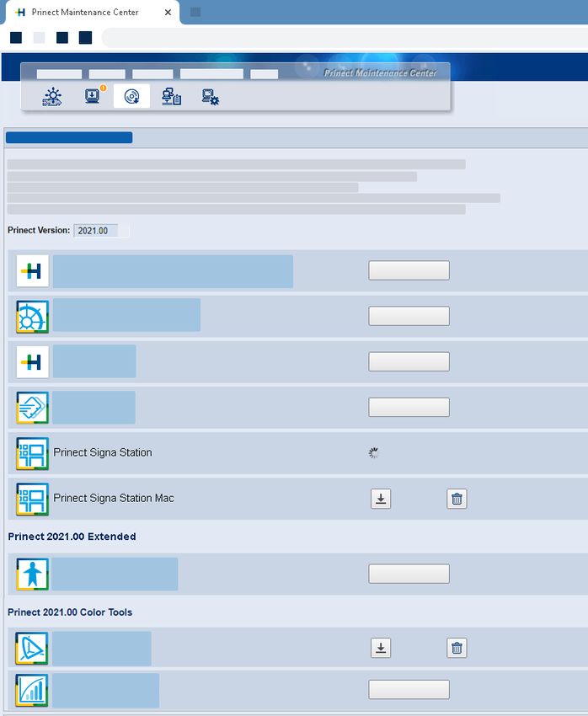
Task: Click the H logo icon below the ship's wheel
Action: 32,362
